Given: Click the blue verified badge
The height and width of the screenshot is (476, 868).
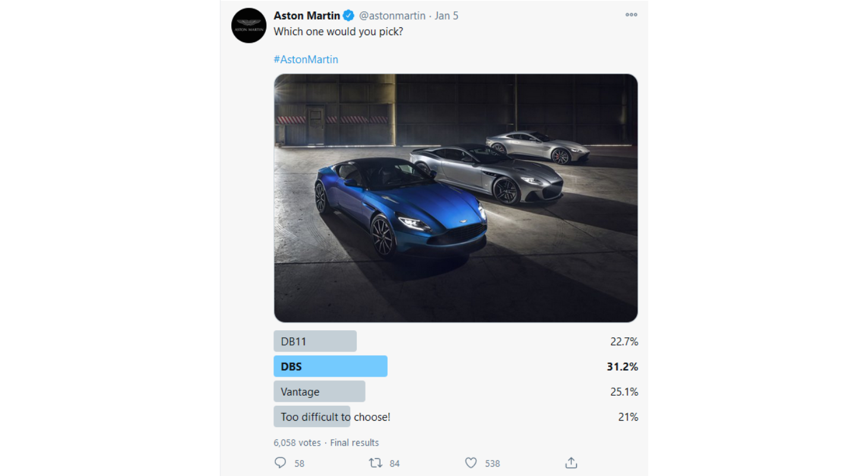Looking at the screenshot, I should tap(349, 15).
